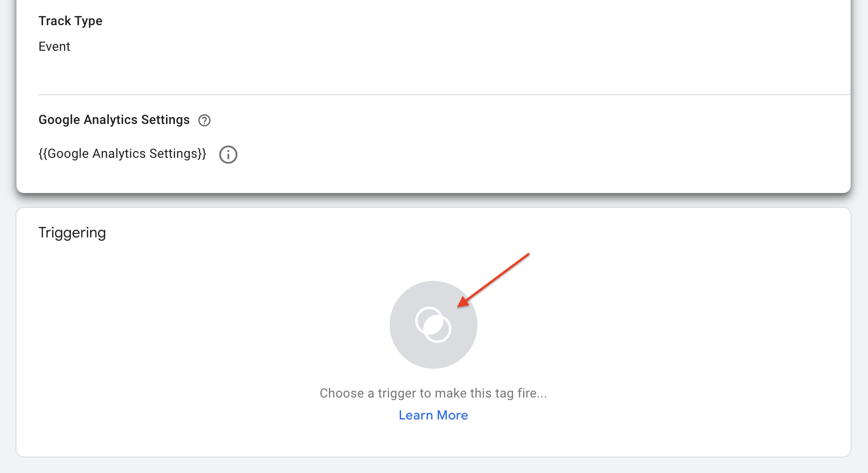Click "Choose a trigger to make this tag fire..." text

(433, 393)
